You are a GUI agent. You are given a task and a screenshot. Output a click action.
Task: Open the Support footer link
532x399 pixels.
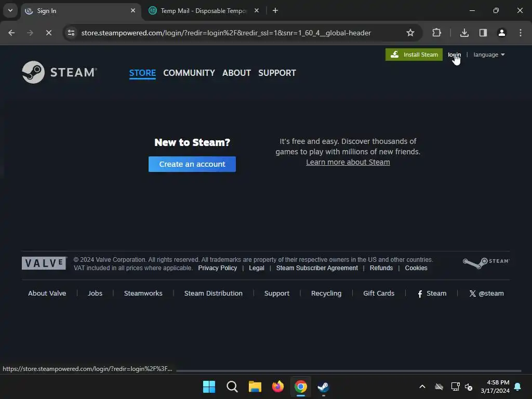[276, 293]
